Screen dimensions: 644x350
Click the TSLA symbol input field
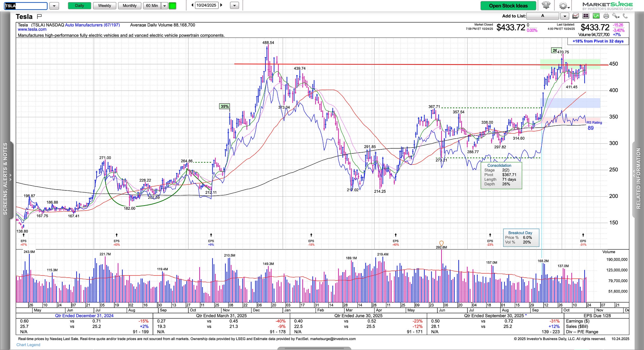26,6
